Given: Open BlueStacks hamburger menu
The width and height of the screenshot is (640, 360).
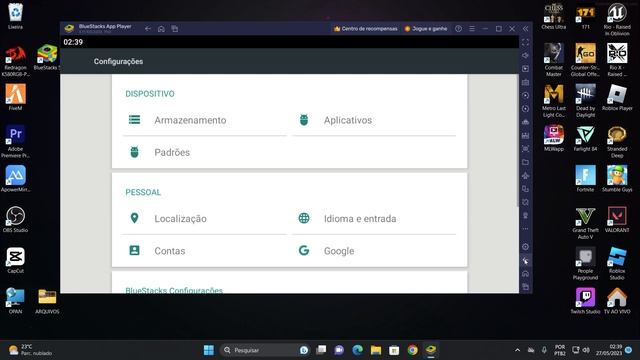Looking at the screenshot, I should point(472,29).
